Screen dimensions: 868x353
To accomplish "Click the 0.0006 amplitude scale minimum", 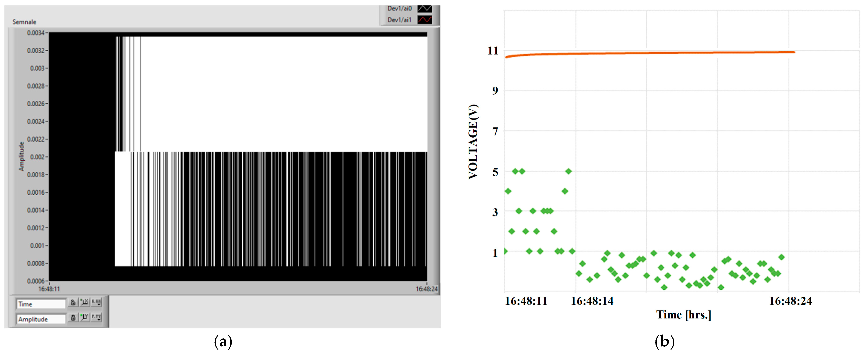I will [x=36, y=281].
